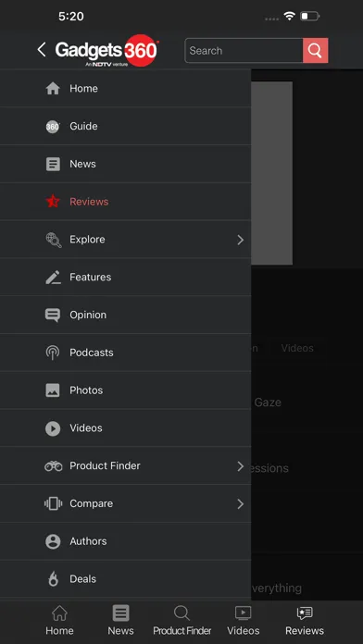The width and height of the screenshot is (363, 644).
Task: Open Videos label in side menu
Action: pyautogui.click(x=86, y=428)
